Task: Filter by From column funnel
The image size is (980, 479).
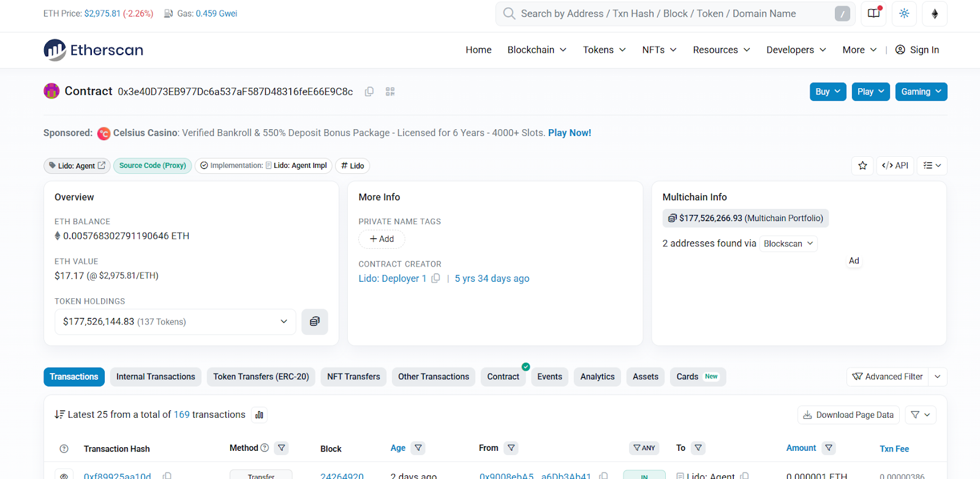Action: point(511,448)
